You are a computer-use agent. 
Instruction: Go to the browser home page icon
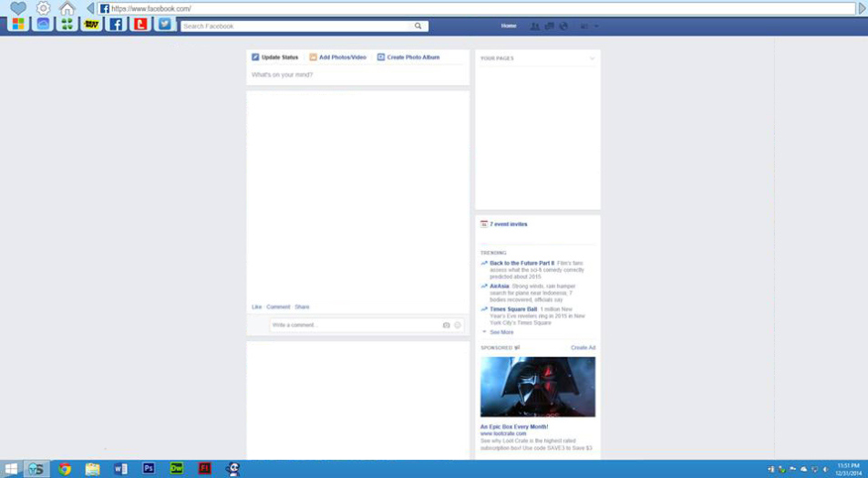[x=67, y=8]
